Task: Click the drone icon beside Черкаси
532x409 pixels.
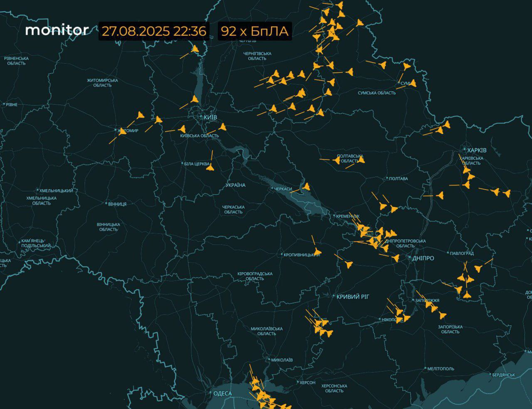Action: tap(306, 187)
